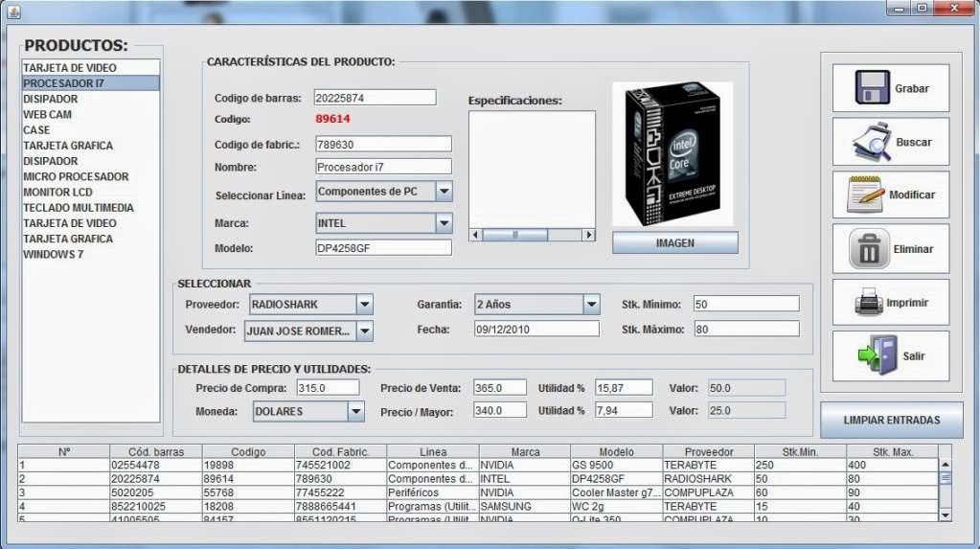The height and width of the screenshot is (549, 980).
Task: Select PROCESADOR I7 in product list
Action: click(91, 83)
